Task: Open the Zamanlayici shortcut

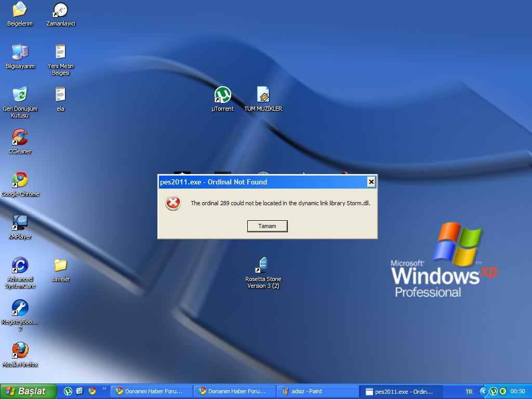Action: coord(61,14)
